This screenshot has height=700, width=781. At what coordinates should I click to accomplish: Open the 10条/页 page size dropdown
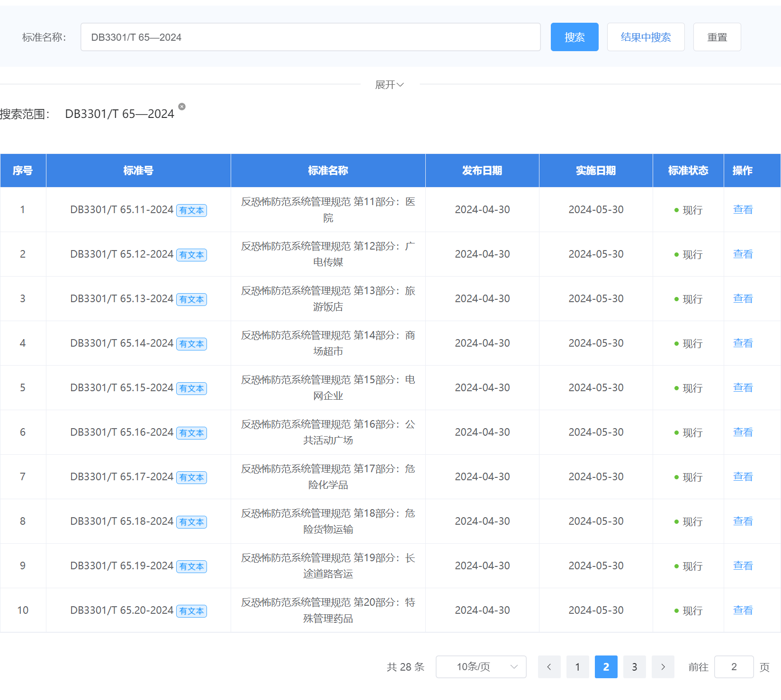point(481,667)
